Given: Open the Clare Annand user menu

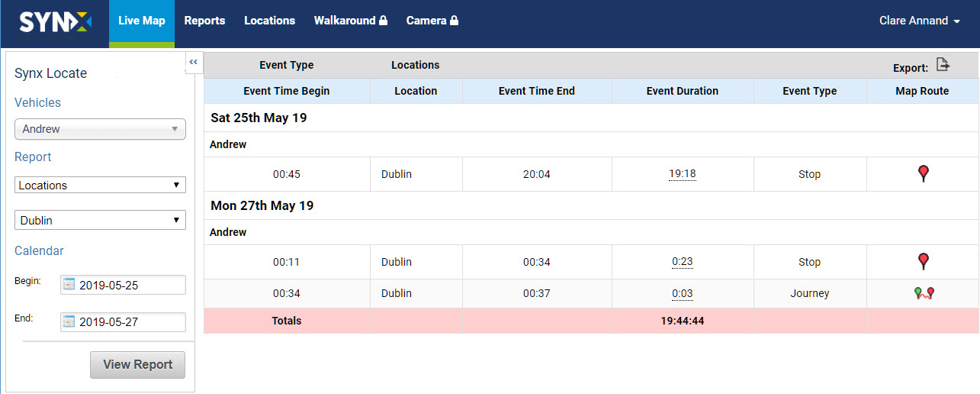Looking at the screenshot, I should point(919,21).
